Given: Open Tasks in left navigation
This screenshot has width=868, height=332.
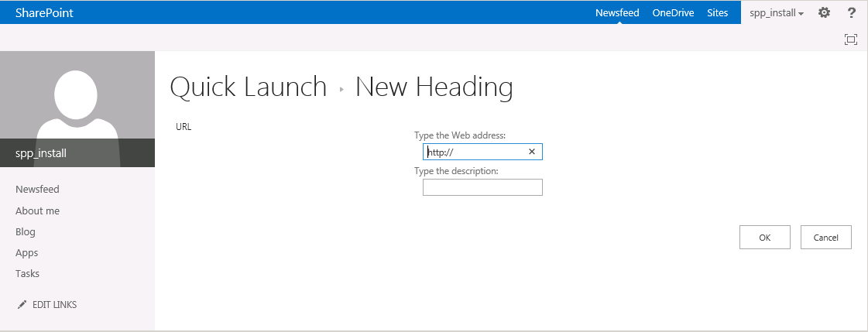Looking at the screenshot, I should click(27, 273).
